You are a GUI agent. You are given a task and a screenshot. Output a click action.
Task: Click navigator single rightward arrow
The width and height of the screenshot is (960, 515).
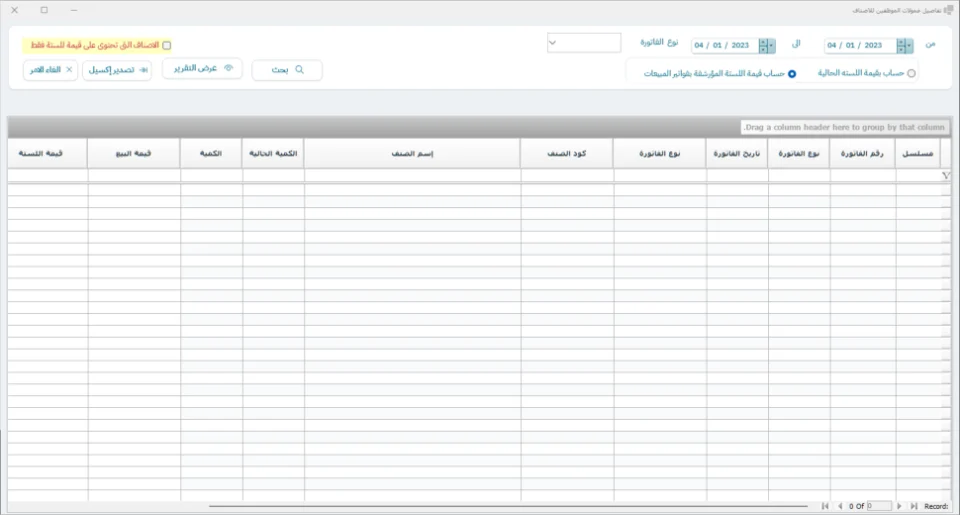click(x=899, y=506)
